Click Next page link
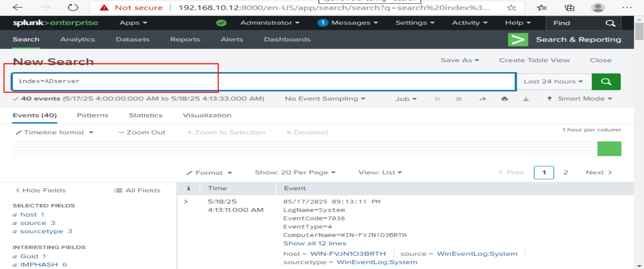The width and height of the screenshot is (644, 269). (x=599, y=172)
